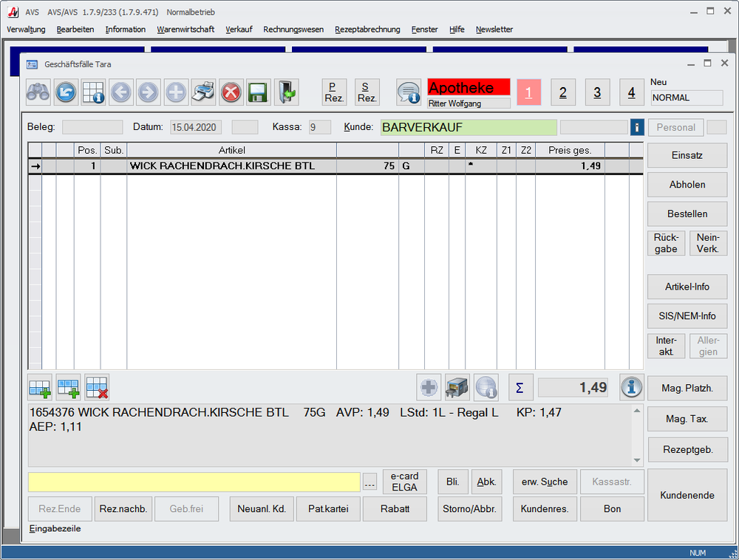
Task: Click the yellow Eingabezeile input field
Action: [x=194, y=482]
